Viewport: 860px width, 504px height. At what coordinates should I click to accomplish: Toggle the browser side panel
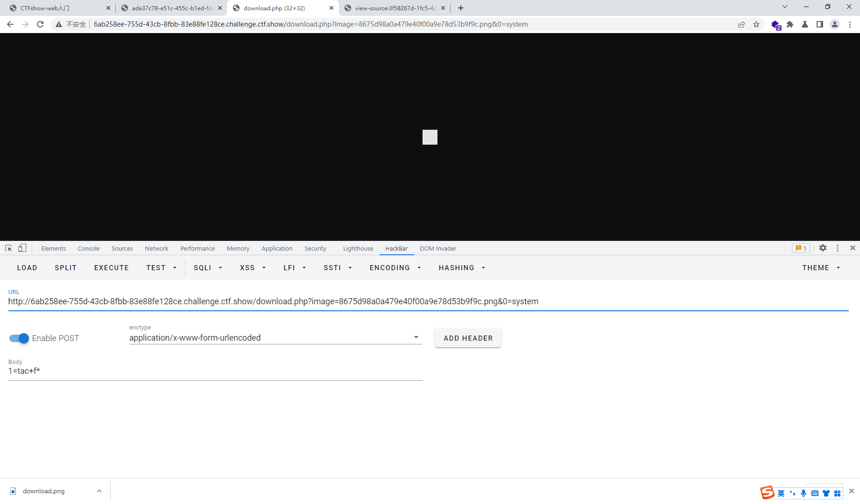click(820, 24)
